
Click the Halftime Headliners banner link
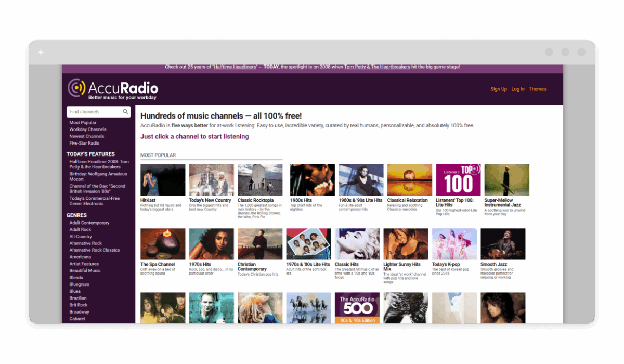click(x=235, y=67)
